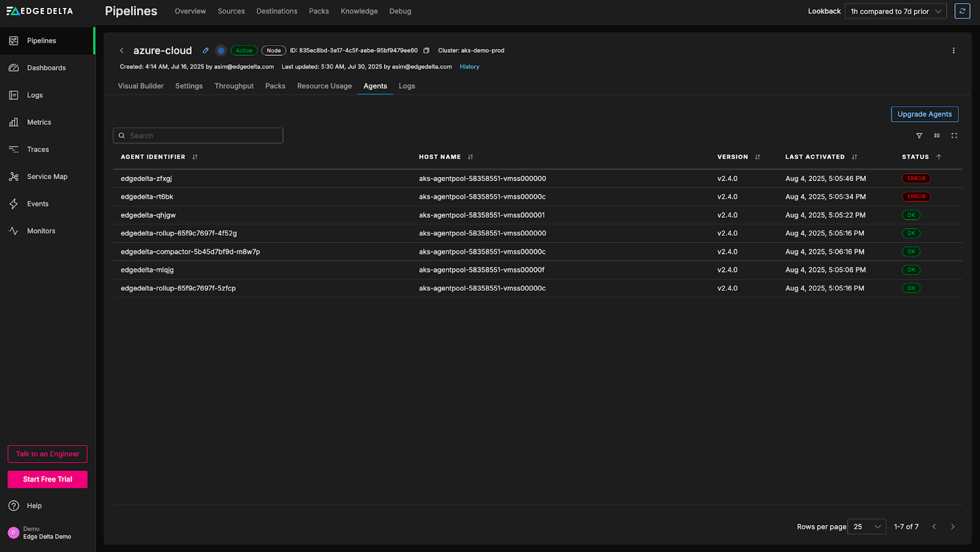Switch to the Resource Usage tab
Viewport: 980px width, 552px height.
coord(324,86)
